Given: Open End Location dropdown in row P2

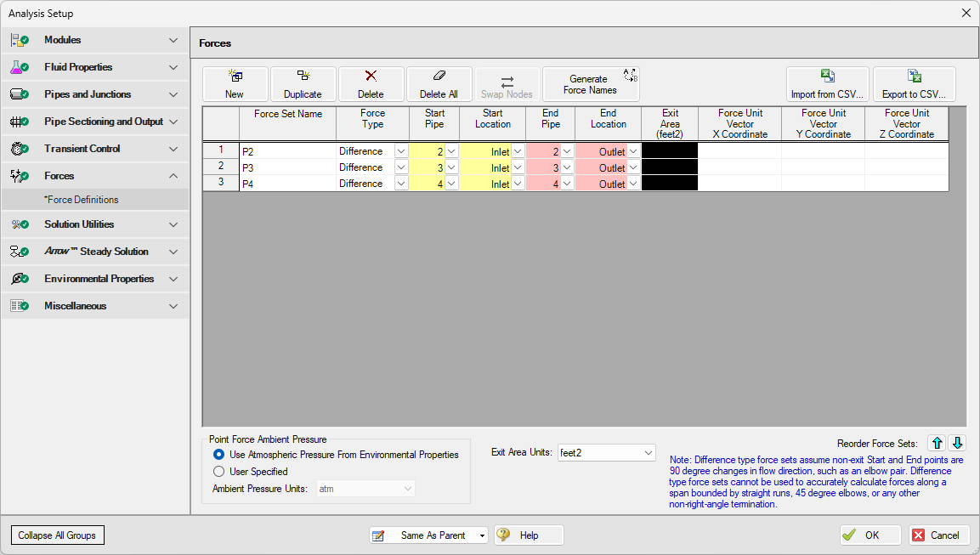Looking at the screenshot, I should [633, 151].
